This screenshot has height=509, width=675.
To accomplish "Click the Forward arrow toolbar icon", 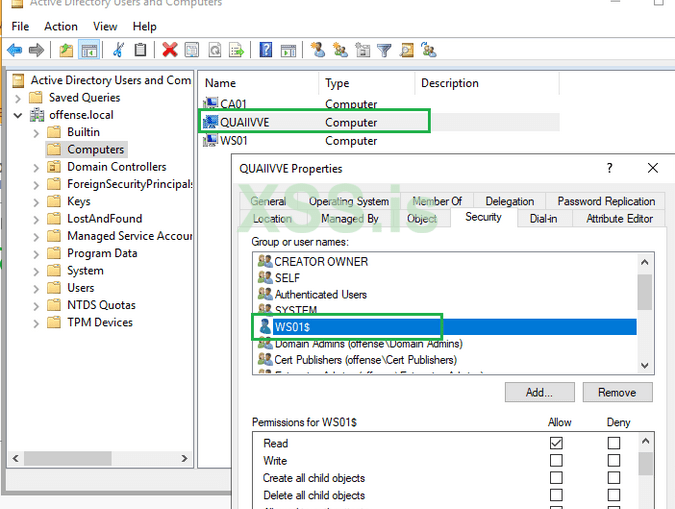I will tap(36, 50).
